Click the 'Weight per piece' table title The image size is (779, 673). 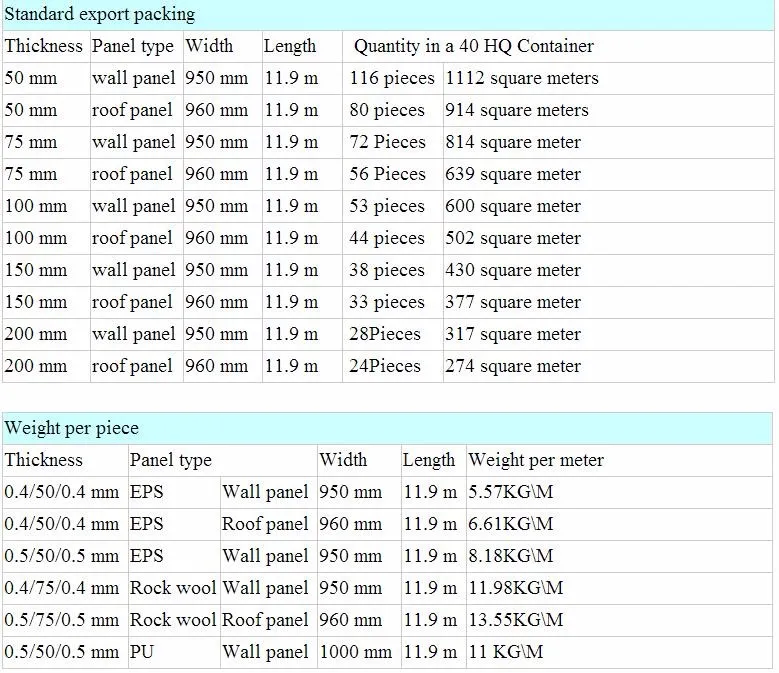(x=72, y=428)
